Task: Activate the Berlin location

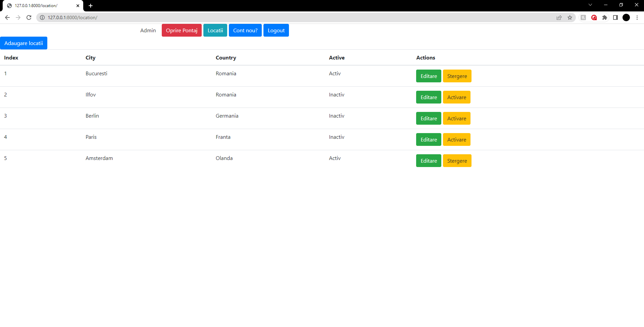Action: 456,118
